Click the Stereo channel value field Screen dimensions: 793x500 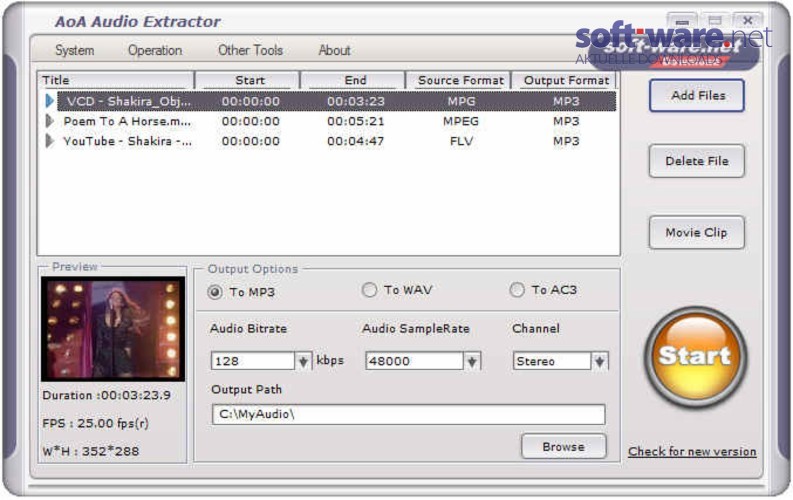tap(552, 361)
